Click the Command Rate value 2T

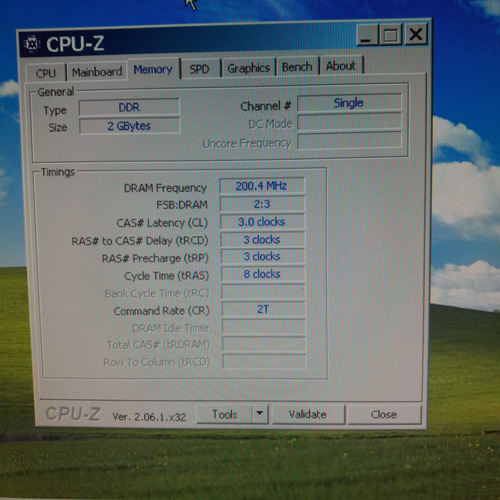coord(263,309)
